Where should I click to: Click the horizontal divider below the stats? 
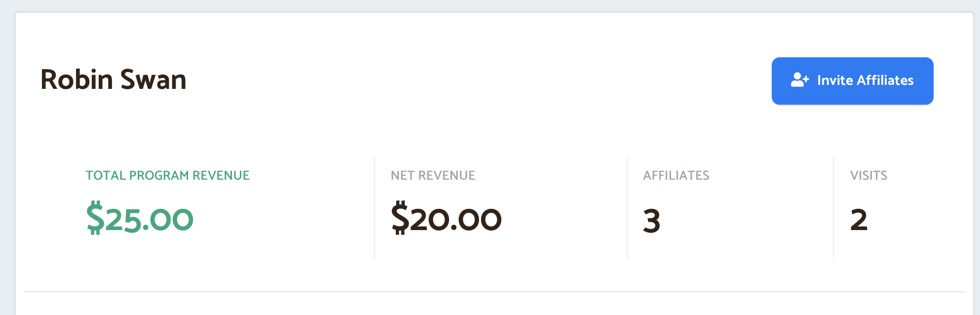(493, 292)
